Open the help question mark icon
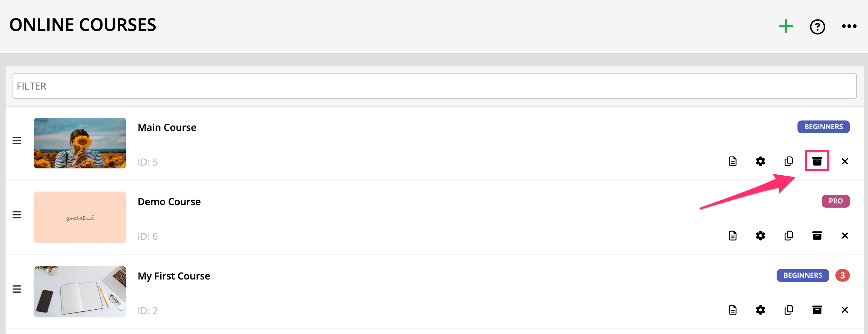The width and height of the screenshot is (868, 334). click(817, 27)
